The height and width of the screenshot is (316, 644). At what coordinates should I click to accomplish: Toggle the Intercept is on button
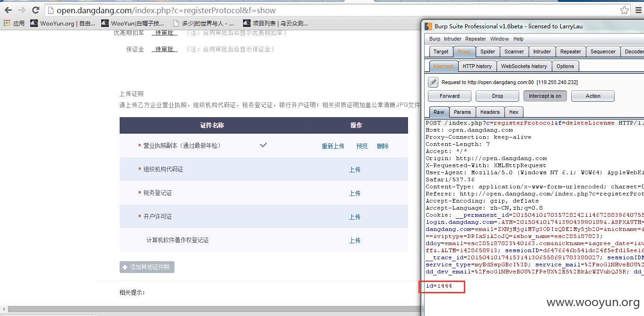(545, 96)
